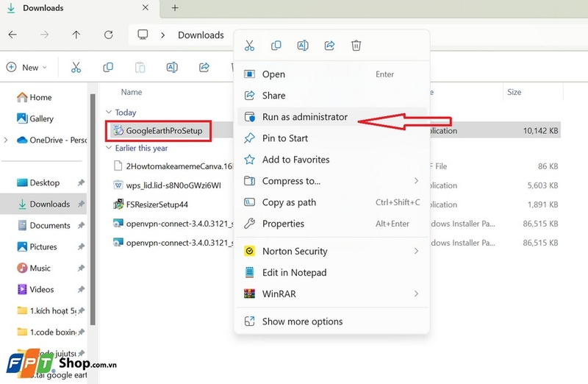
Task: Click the scissors Cut icon in toolbar
Action: pyautogui.click(x=76, y=67)
